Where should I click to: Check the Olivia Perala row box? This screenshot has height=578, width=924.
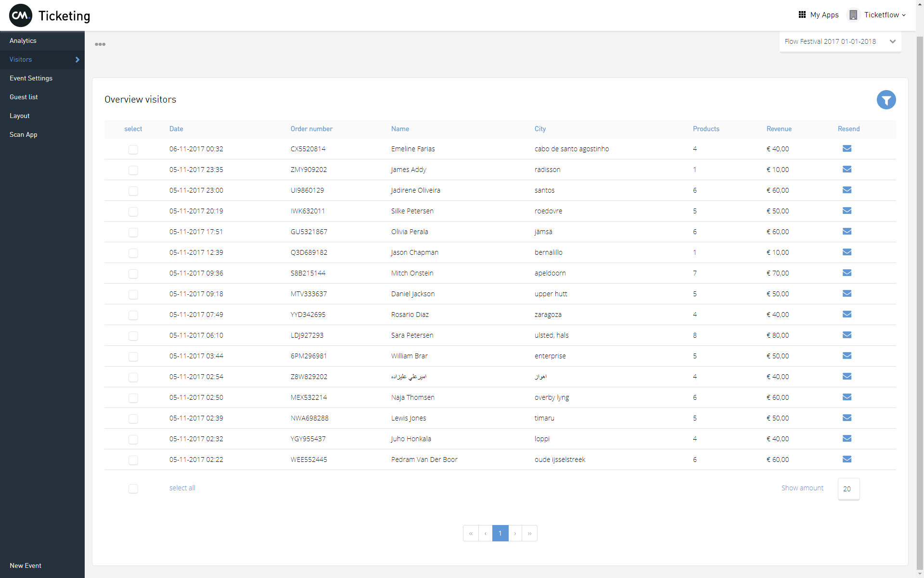pyautogui.click(x=133, y=233)
